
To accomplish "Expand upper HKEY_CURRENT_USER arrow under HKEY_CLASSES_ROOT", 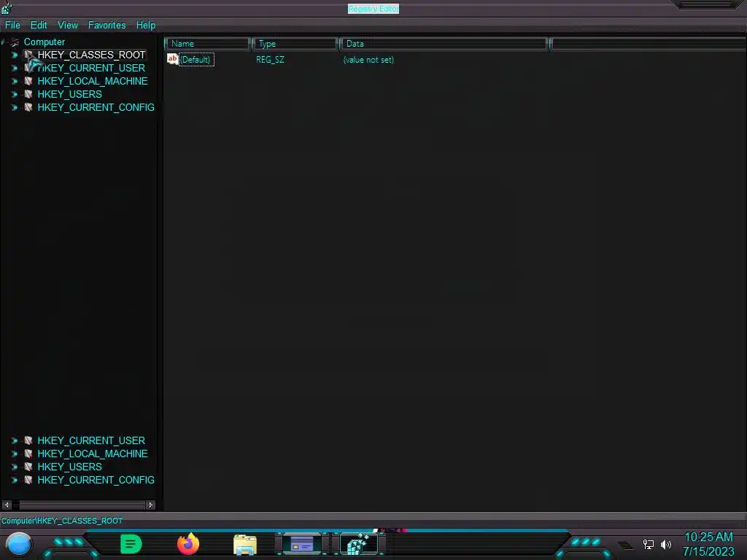I will coord(15,68).
